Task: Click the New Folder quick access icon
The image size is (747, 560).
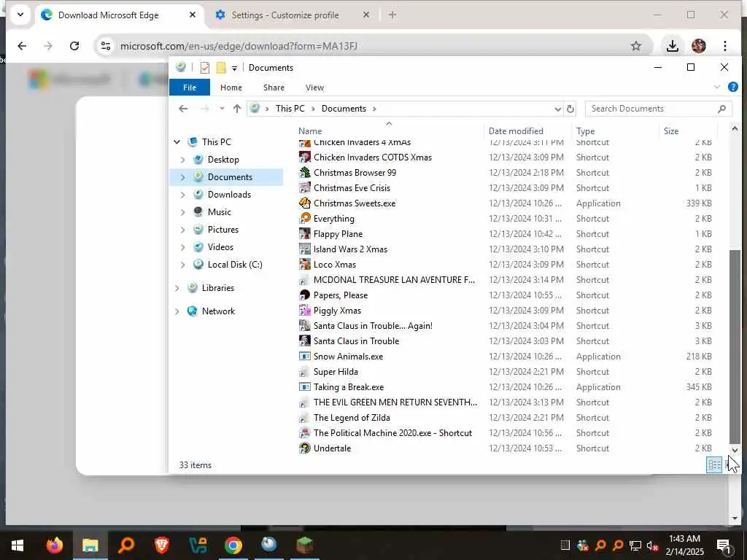Action: click(221, 68)
